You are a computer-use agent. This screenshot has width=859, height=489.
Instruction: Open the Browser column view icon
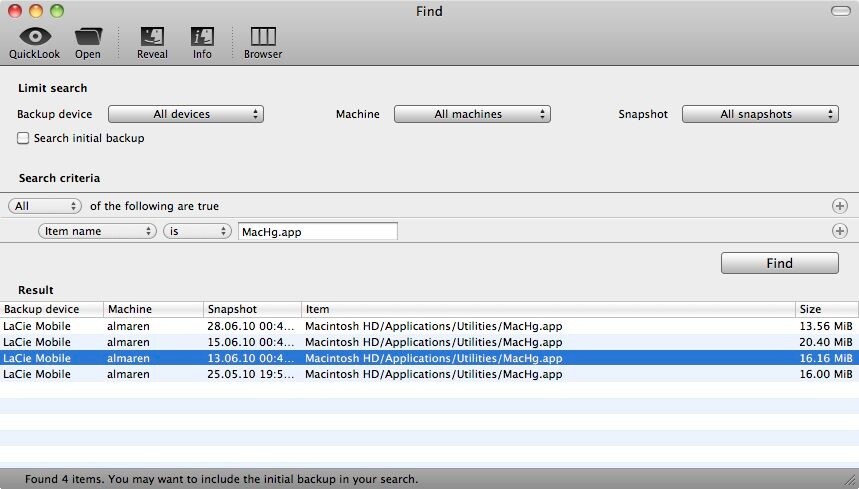[263, 37]
